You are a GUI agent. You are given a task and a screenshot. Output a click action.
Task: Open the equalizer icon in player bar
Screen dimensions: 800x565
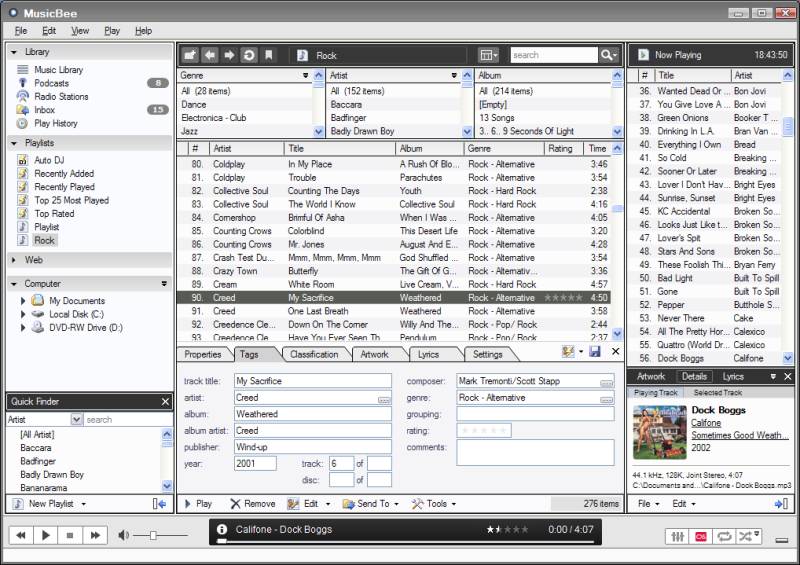pyautogui.click(x=678, y=536)
